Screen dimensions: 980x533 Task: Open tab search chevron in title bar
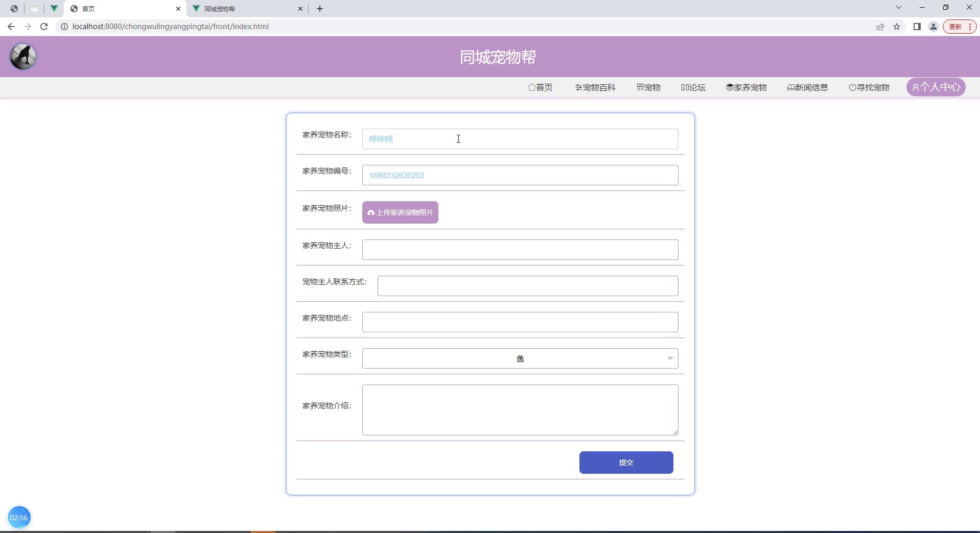click(x=899, y=8)
